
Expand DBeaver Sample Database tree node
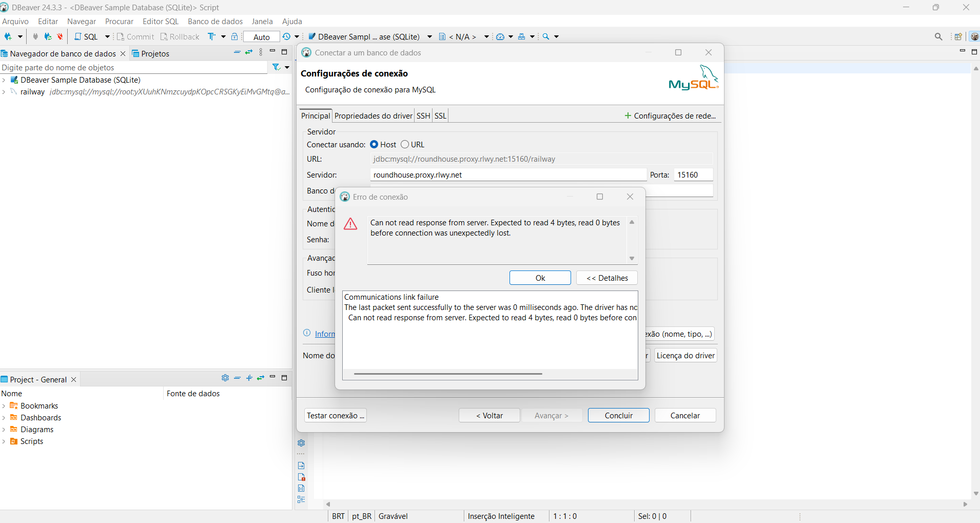4,80
